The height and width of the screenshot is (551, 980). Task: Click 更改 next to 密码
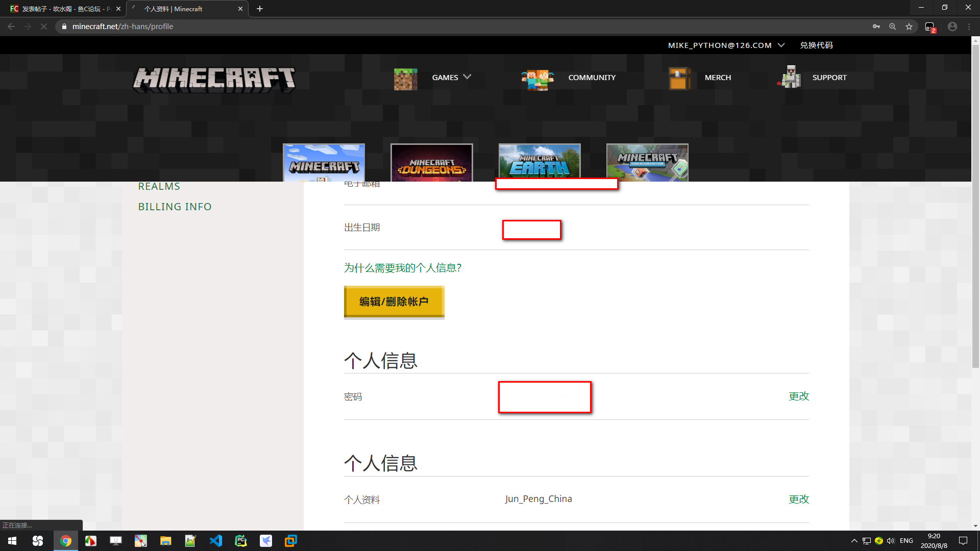(799, 396)
